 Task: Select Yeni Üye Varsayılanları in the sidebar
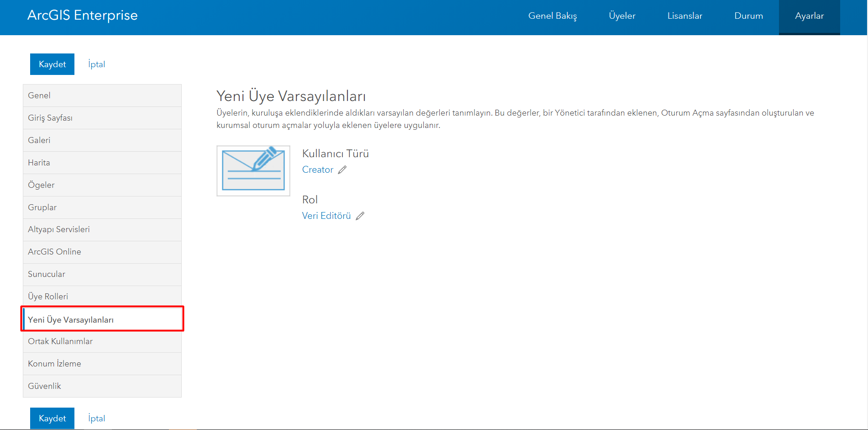click(102, 319)
